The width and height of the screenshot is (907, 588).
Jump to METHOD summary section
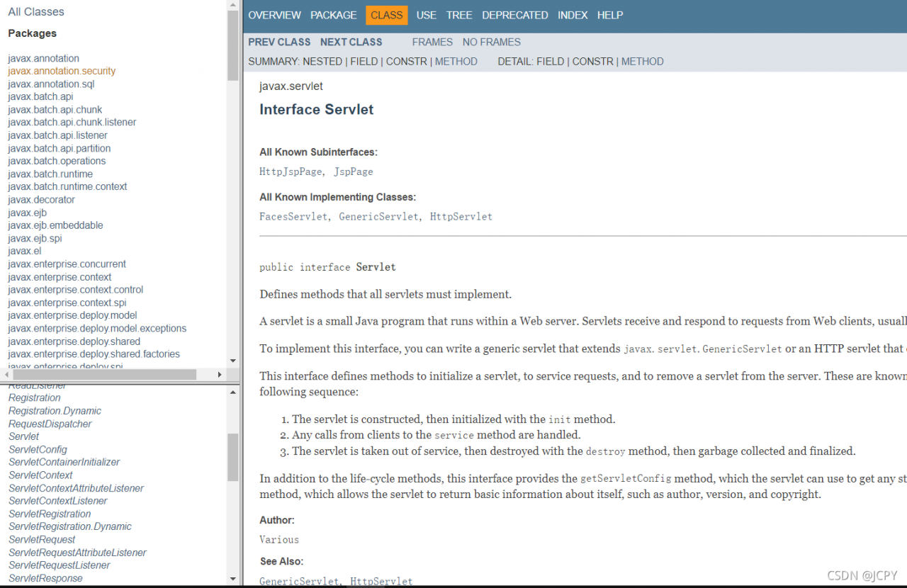(x=456, y=62)
